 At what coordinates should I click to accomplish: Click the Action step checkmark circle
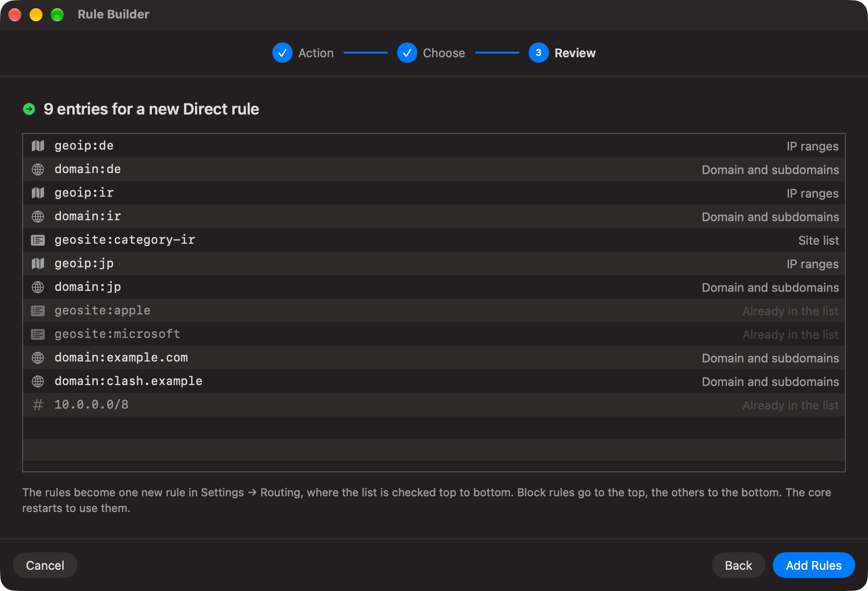(283, 53)
